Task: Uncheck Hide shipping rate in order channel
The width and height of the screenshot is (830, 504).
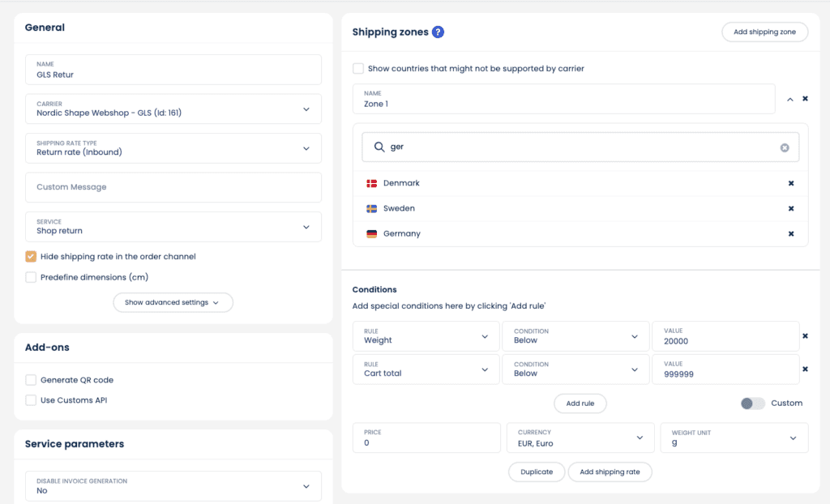Action: [31, 256]
